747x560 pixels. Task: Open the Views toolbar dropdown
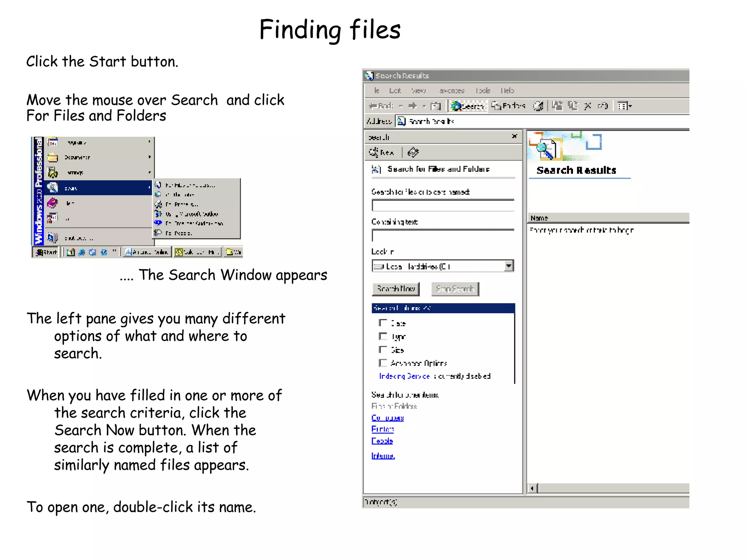(624, 106)
